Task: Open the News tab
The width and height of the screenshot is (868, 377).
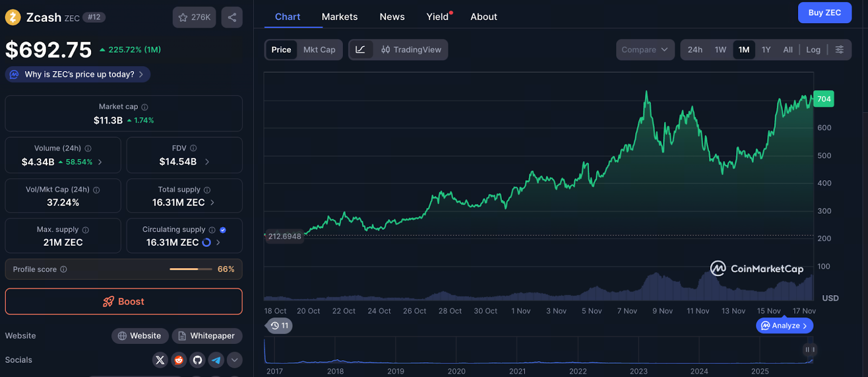Action: [392, 17]
